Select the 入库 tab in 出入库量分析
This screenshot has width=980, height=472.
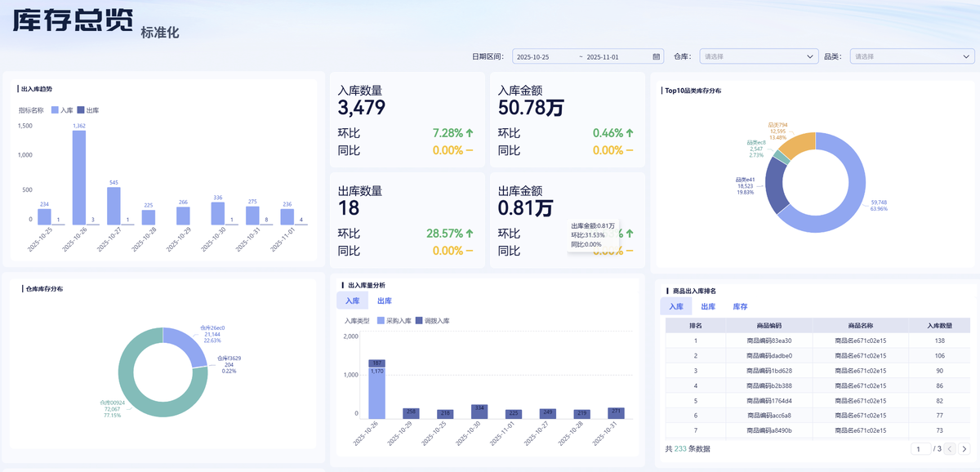352,301
